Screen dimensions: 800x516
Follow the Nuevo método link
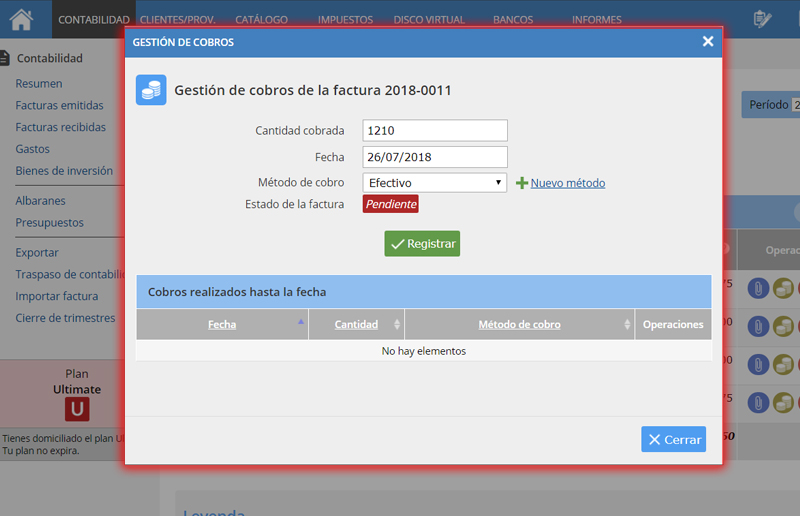567,183
